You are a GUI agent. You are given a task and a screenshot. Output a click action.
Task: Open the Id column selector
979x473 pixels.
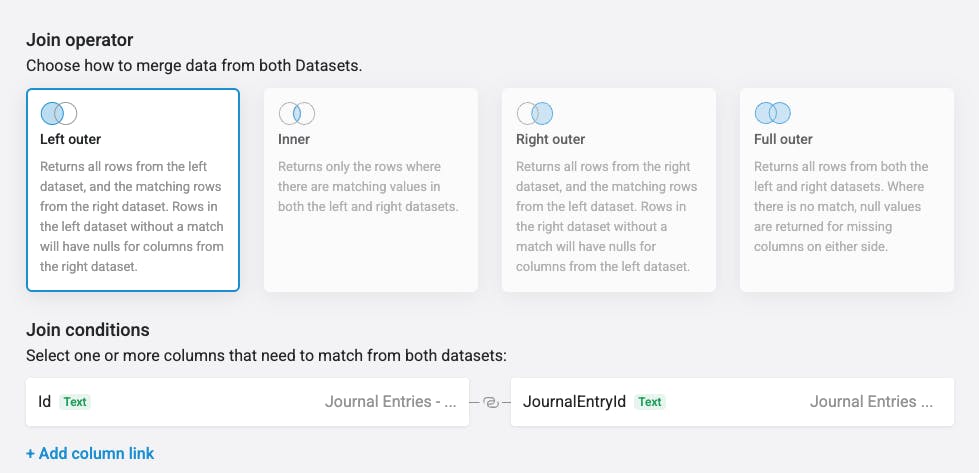pyautogui.click(x=247, y=402)
